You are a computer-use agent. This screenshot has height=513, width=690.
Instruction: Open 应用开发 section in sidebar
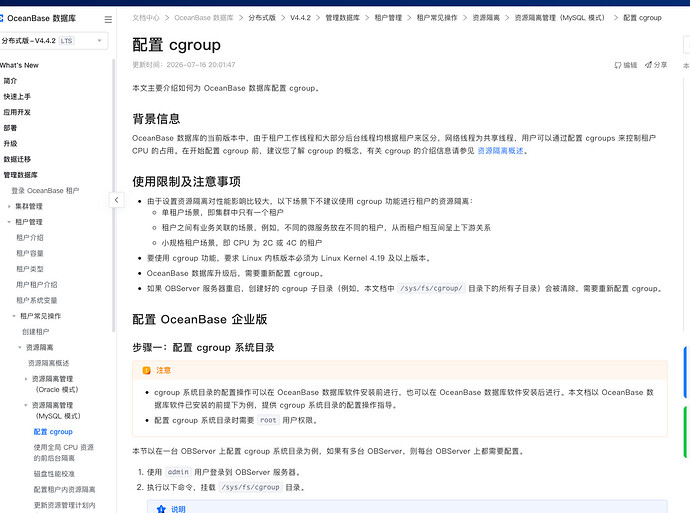click(17, 112)
